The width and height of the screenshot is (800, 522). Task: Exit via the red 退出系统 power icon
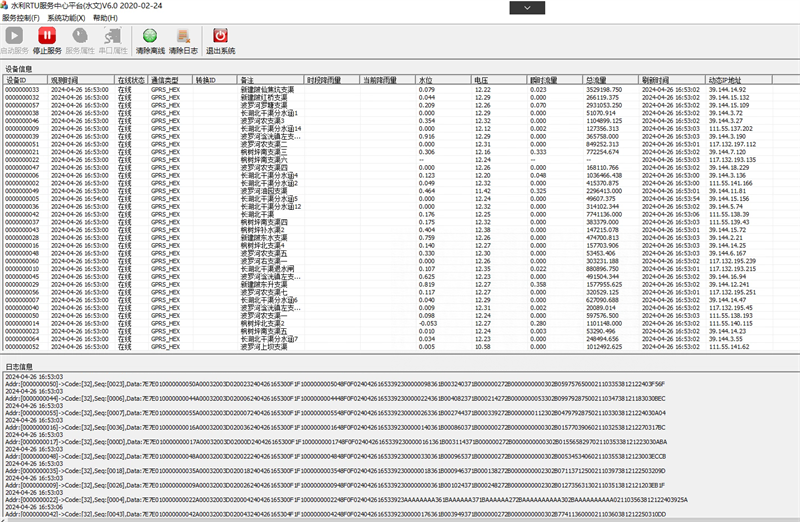pos(220,36)
